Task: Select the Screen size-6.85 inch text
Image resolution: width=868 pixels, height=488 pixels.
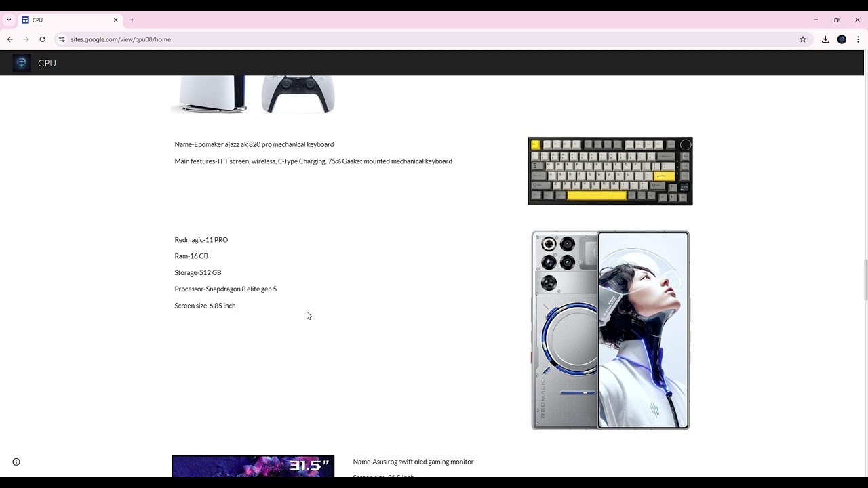Action: point(205,306)
